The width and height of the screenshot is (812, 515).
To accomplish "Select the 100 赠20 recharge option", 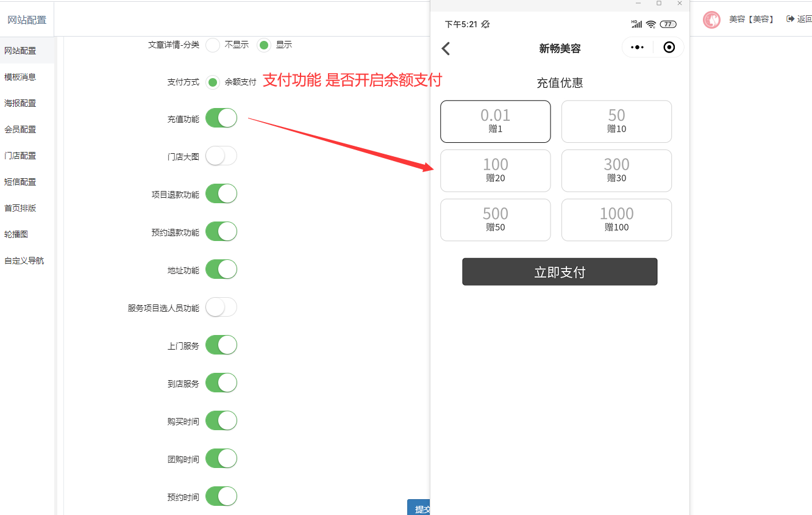I will coord(496,171).
